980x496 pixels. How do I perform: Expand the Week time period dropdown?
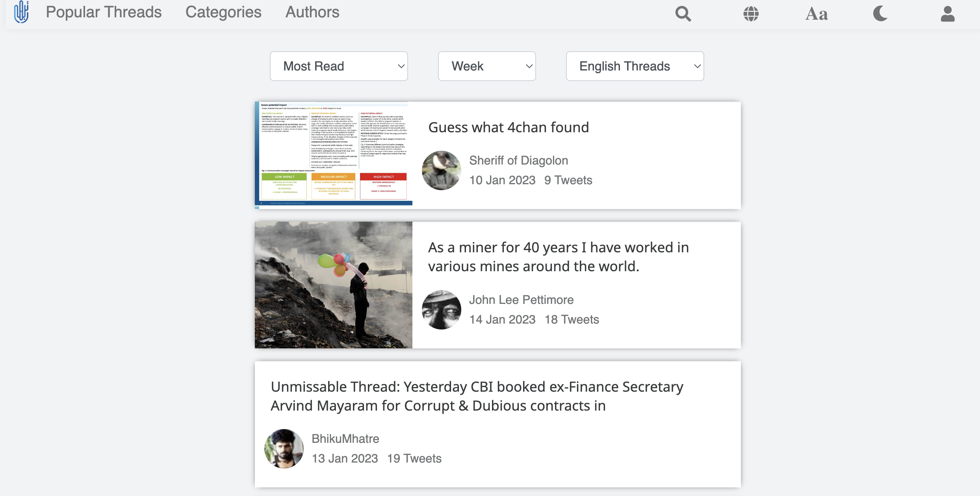(487, 66)
